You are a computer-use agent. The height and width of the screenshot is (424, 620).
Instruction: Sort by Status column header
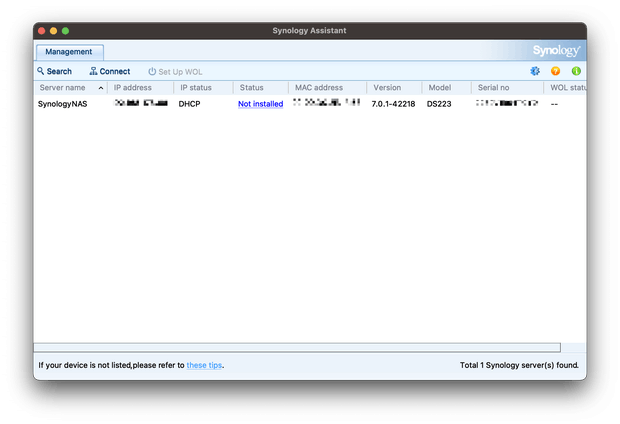point(261,88)
